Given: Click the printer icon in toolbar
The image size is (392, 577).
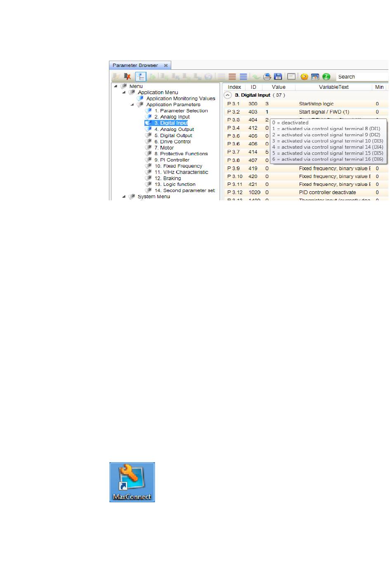Looking at the screenshot, I should (x=267, y=77).
